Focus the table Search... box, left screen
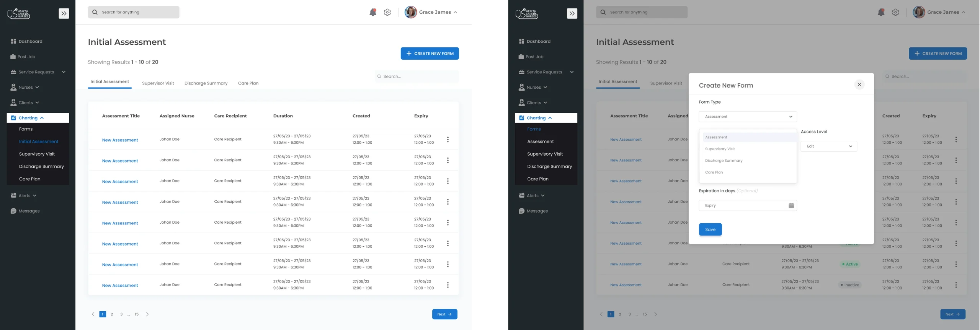 tap(416, 76)
